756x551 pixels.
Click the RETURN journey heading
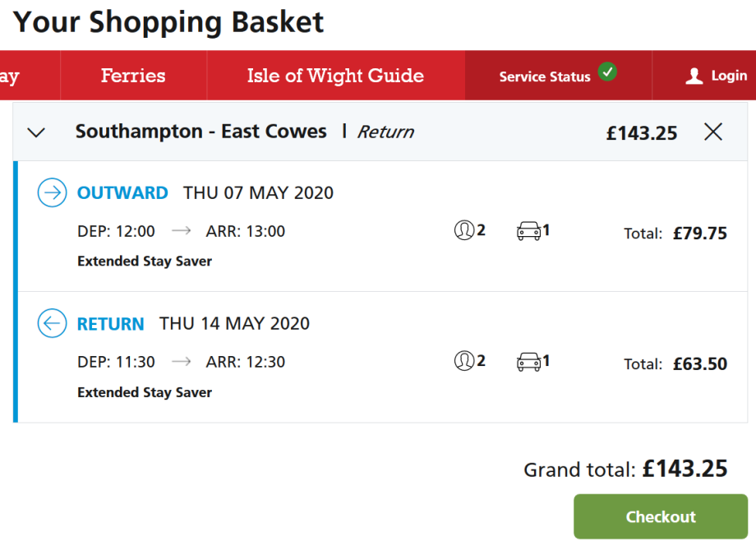(110, 324)
